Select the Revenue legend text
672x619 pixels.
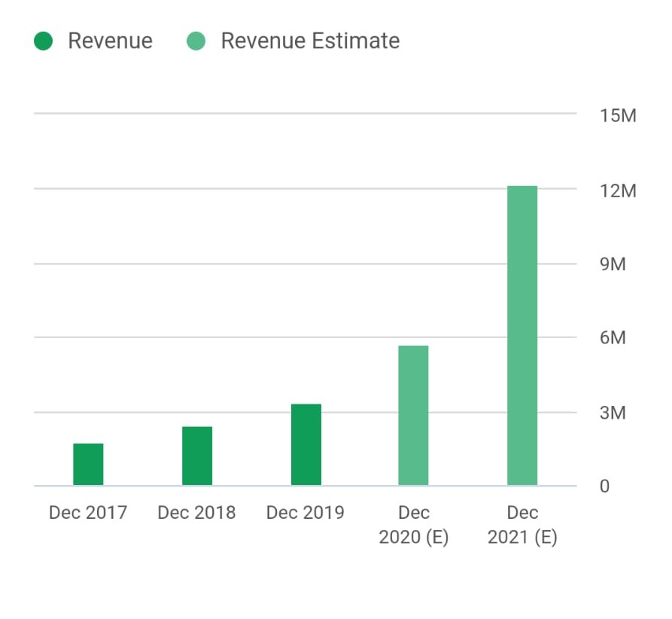point(110,41)
